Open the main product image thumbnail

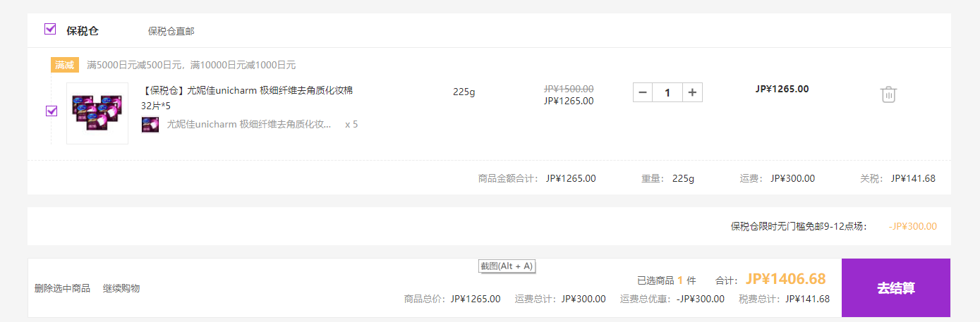[x=97, y=113]
